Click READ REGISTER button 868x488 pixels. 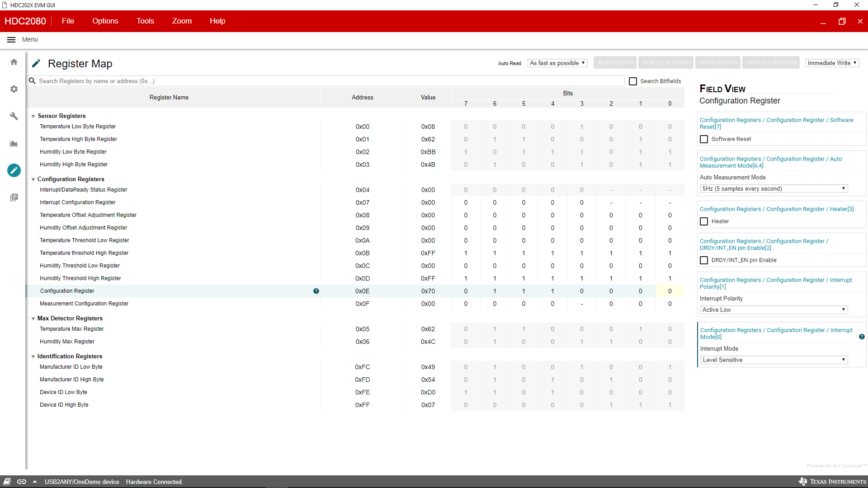point(616,62)
